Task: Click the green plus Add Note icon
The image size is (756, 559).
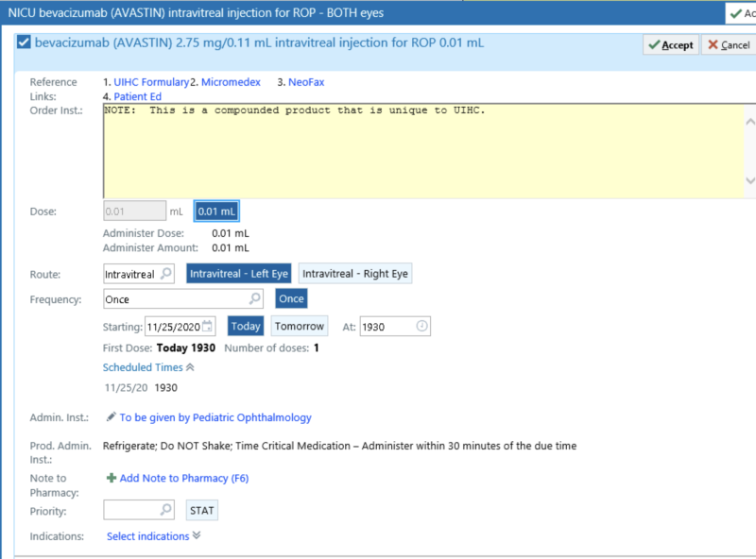Action: pos(112,478)
